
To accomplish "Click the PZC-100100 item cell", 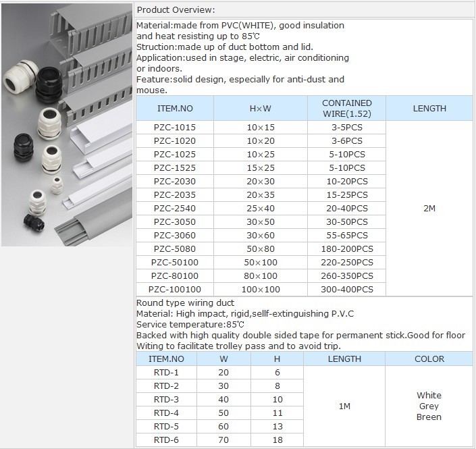I will (175, 290).
